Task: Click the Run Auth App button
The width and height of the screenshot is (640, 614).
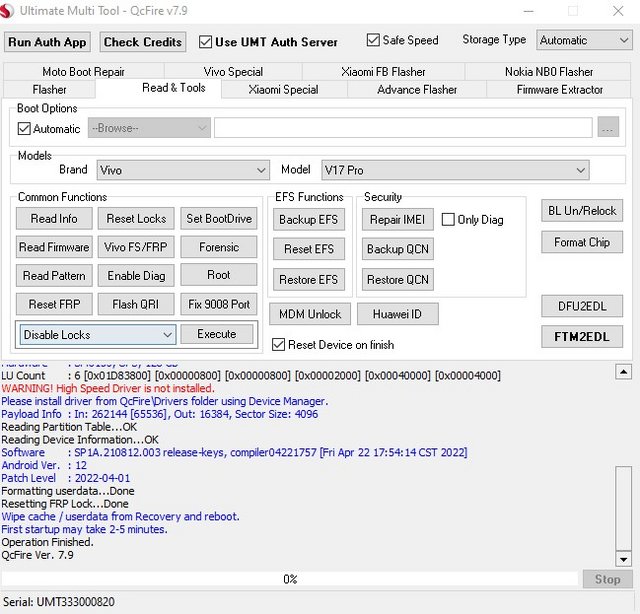Action: click(47, 42)
